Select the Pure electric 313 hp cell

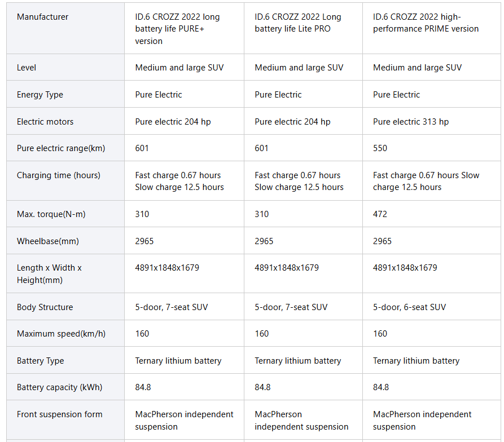tap(411, 122)
